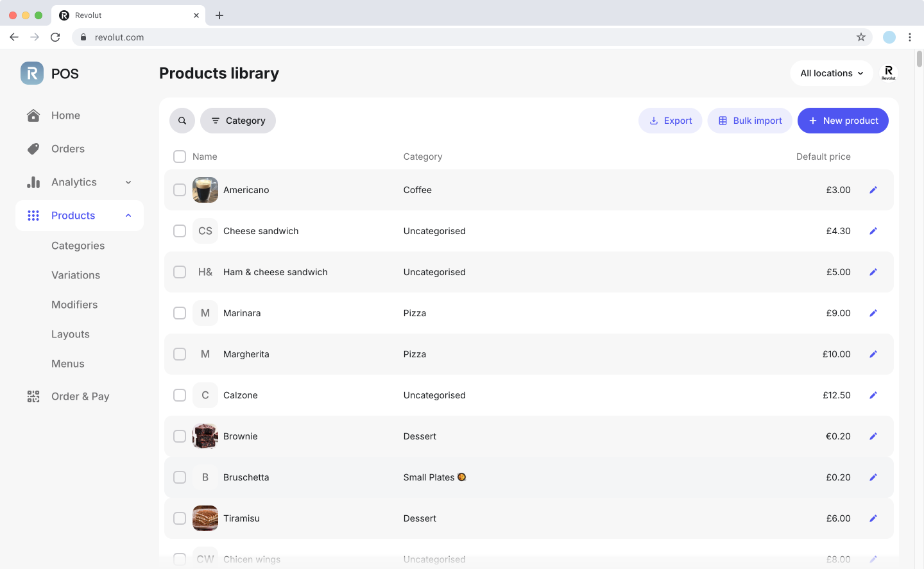Open the Category filter dropdown
Viewport: 924px width, 569px height.
coord(238,121)
